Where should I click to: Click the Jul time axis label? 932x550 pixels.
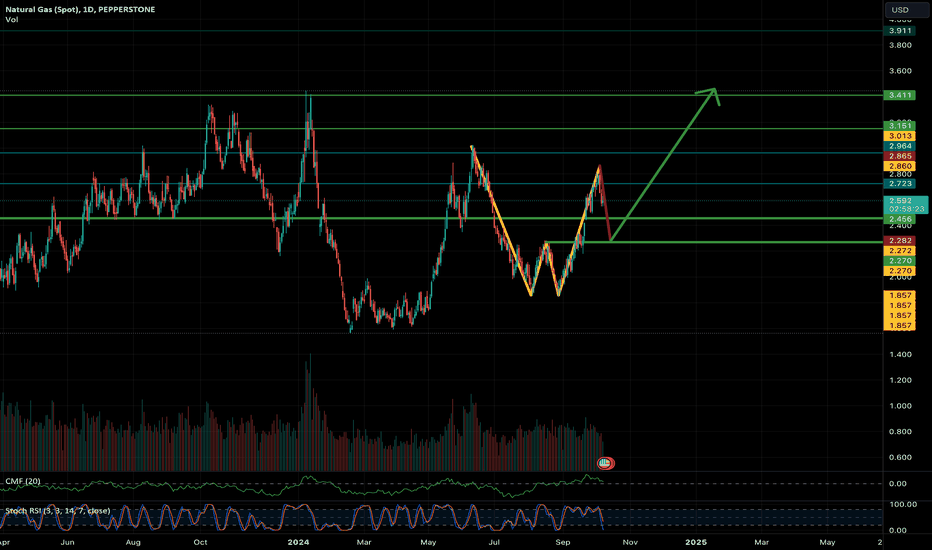[x=493, y=542]
